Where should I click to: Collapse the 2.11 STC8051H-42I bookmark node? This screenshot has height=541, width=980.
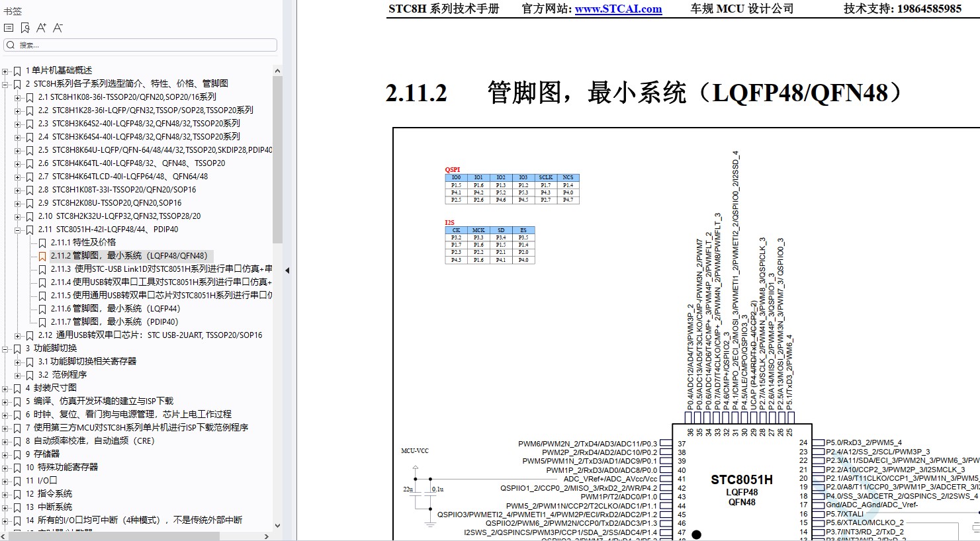pos(18,229)
